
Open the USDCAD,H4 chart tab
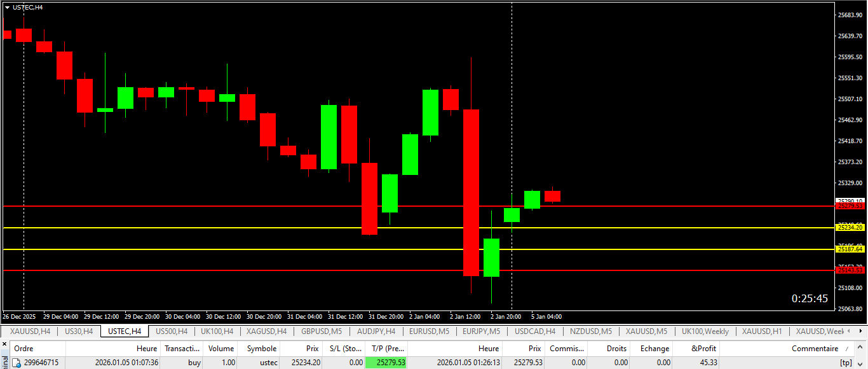click(535, 331)
